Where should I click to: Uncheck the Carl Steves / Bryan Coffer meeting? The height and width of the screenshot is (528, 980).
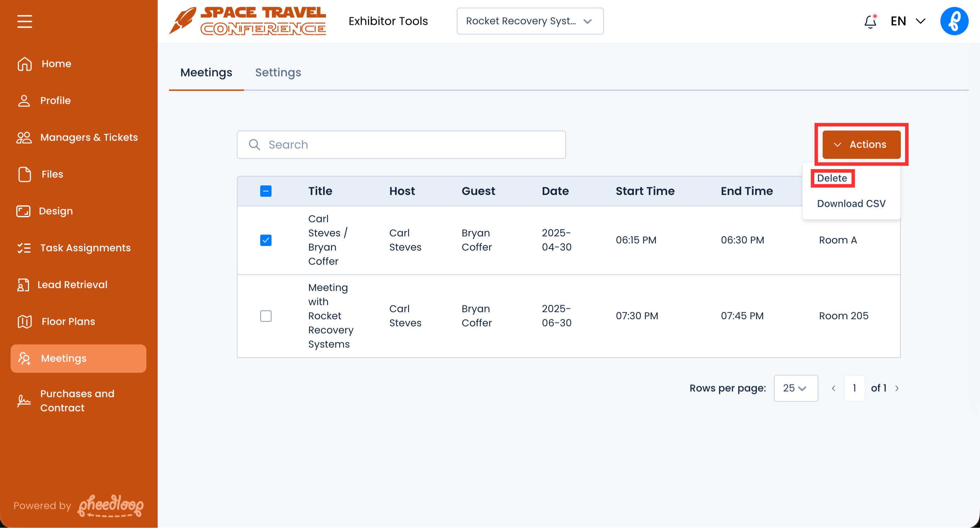[266, 240]
